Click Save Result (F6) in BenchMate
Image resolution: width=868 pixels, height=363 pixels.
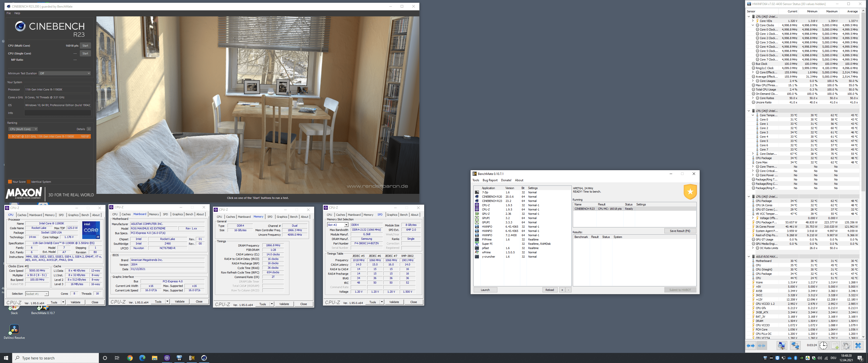680,231
